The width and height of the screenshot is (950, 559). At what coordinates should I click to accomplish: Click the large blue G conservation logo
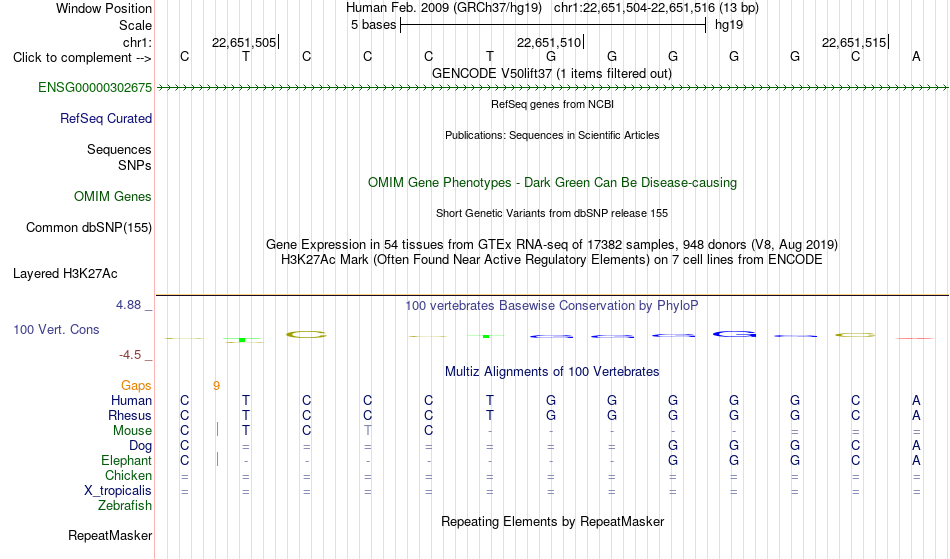734,334
